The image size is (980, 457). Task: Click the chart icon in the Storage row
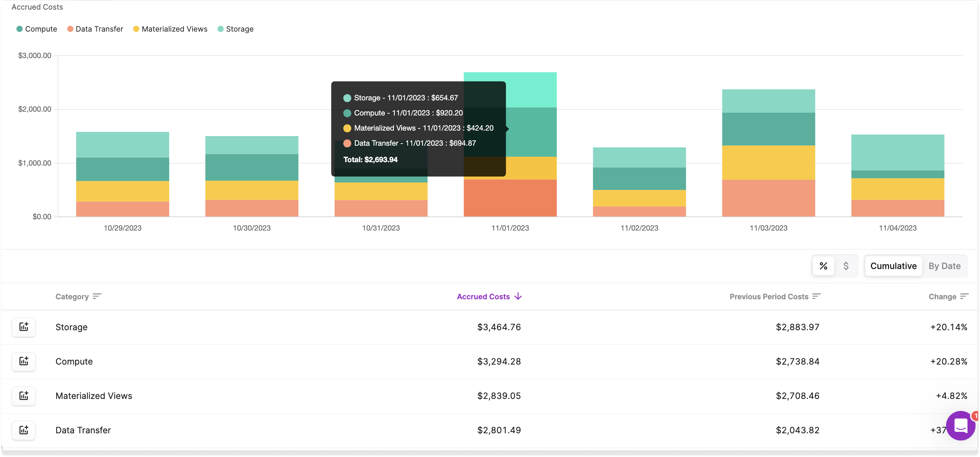(x=24, y=327)
